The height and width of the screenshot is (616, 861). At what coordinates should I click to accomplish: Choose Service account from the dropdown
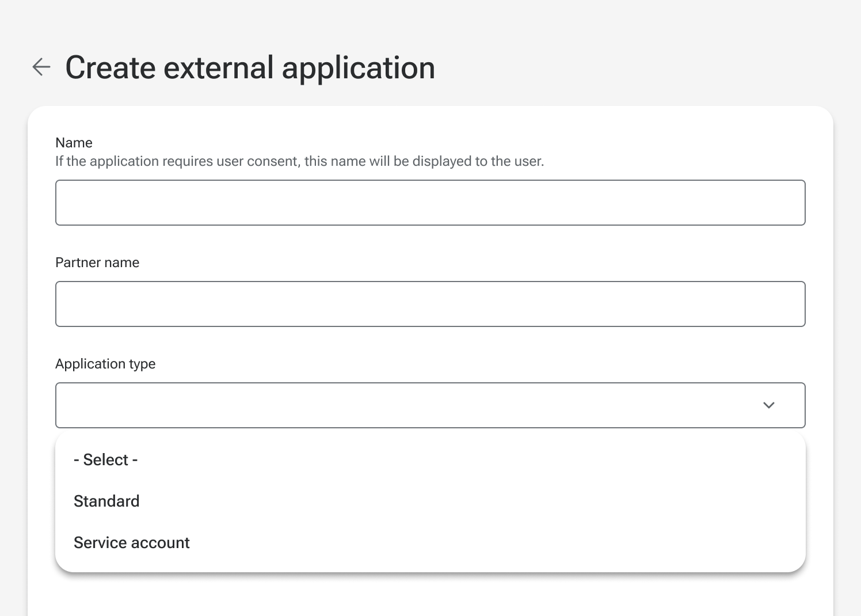click(x=131, y=542)
